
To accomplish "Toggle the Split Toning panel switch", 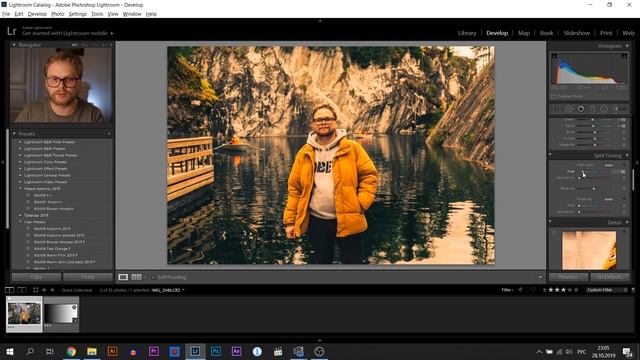I will (550, 155).
